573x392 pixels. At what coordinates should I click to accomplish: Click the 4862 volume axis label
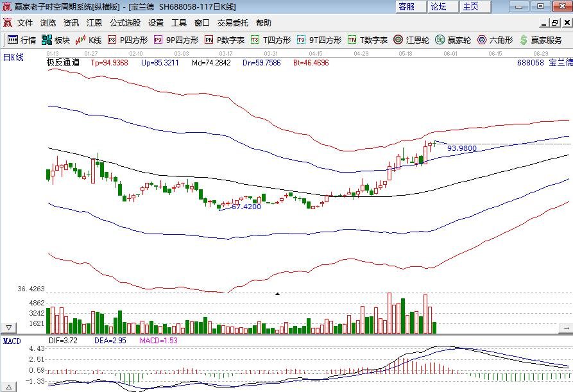point(37,303)
